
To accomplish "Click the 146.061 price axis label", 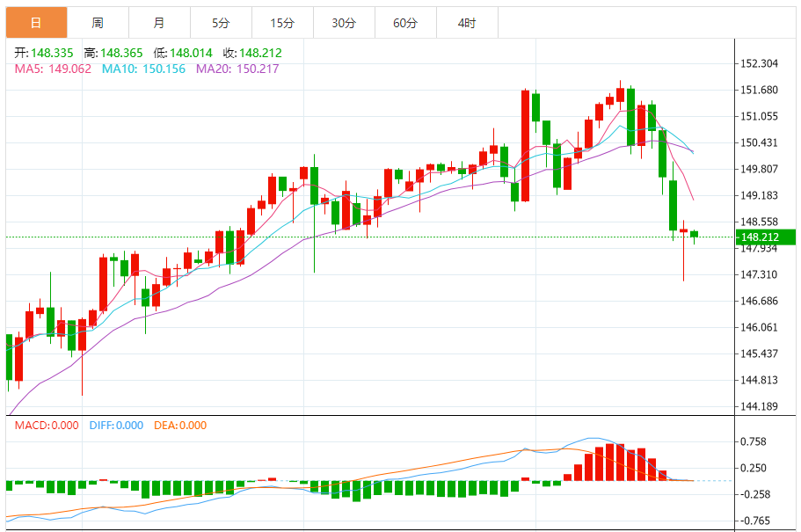I will [x=759, y=328].
